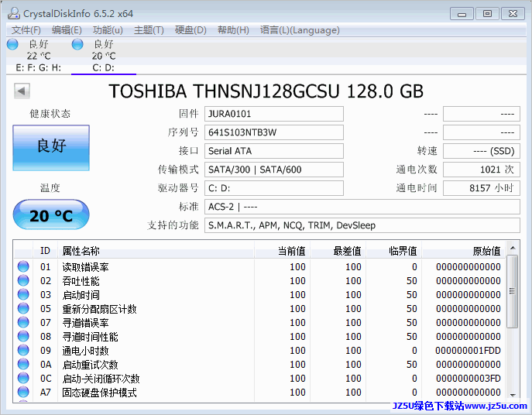Screen dimensions: 532x415
Task: Click the 健康状态 label
Action: (50, 113)
